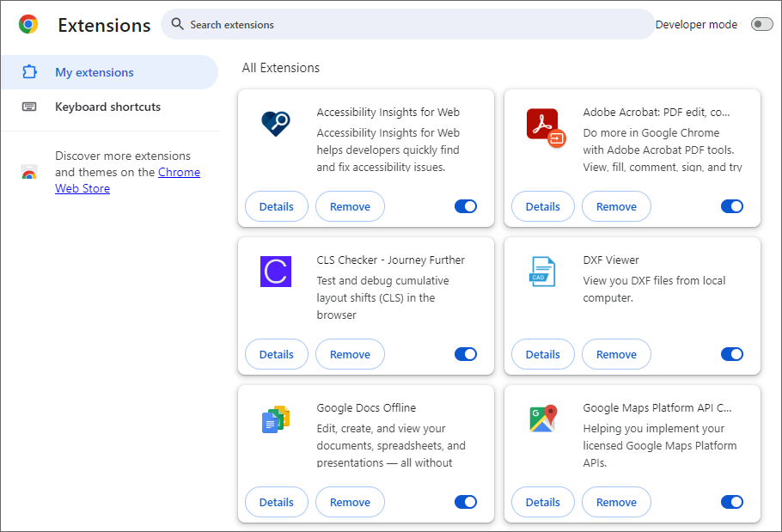The height and width of the screenshot is (532, 782).
Task: Show Details for DXF Viewer
Action: click(x=542, y=354)
